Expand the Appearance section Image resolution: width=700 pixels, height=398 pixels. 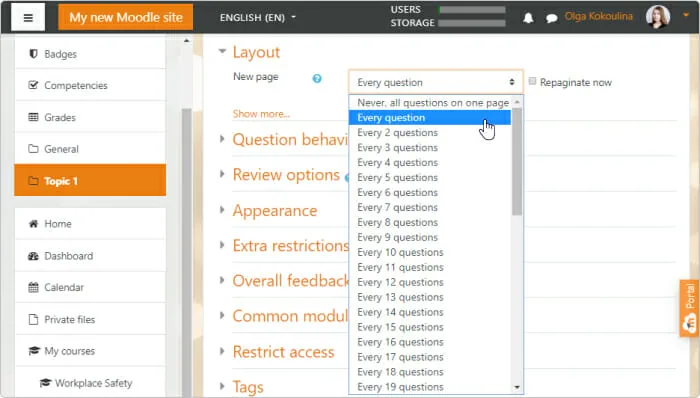[x=222, y=210]
